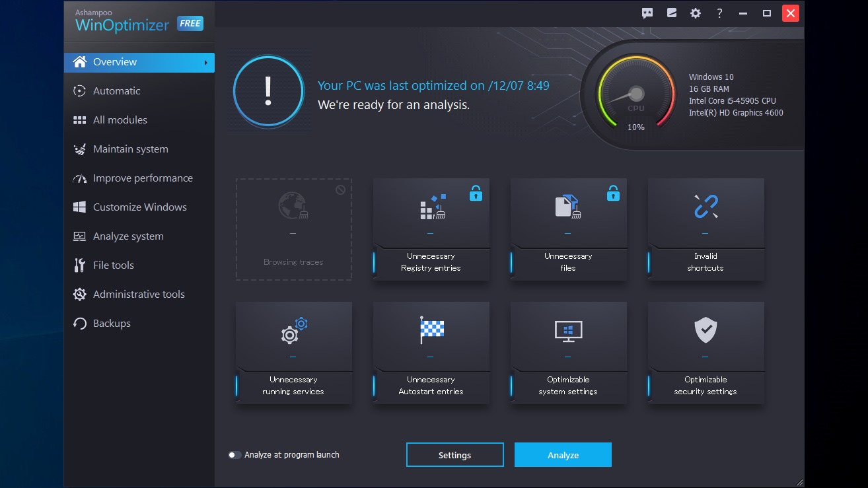Click the broken link shortcuts icon
868x488 pixels.
click(705, 207)
